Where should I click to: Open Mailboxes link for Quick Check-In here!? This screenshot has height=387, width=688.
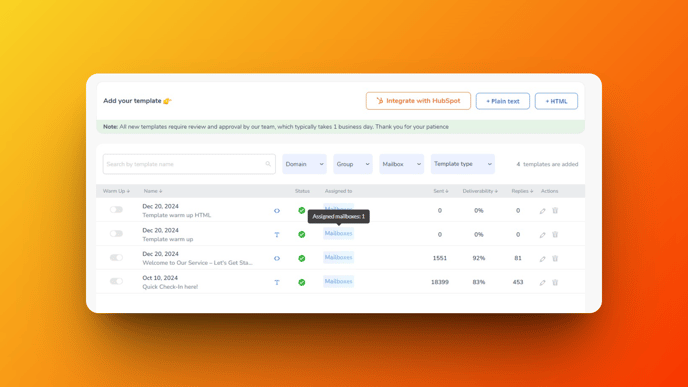(x=338, y=281)
